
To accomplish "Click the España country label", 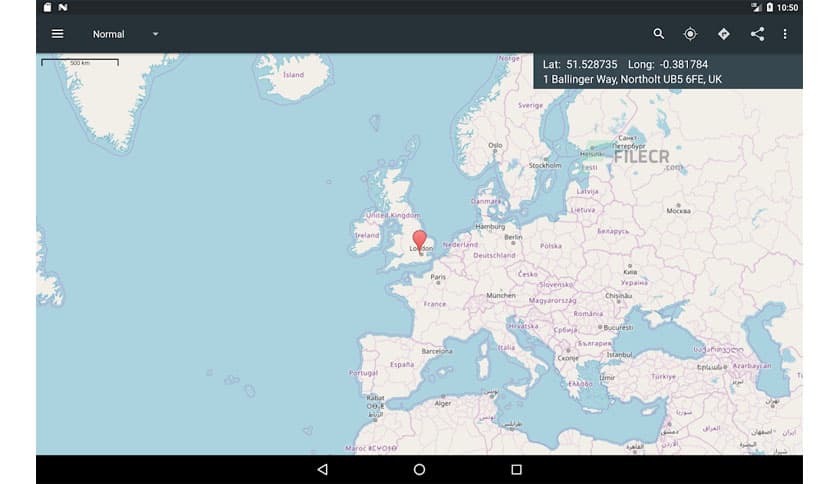I will (x=401, y=365).
